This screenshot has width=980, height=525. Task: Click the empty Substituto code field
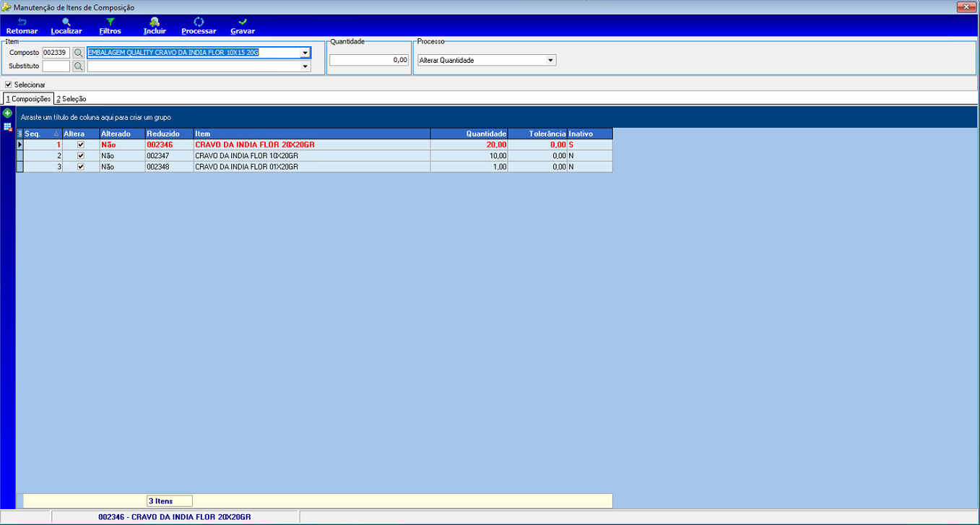[x=56, y=66]
